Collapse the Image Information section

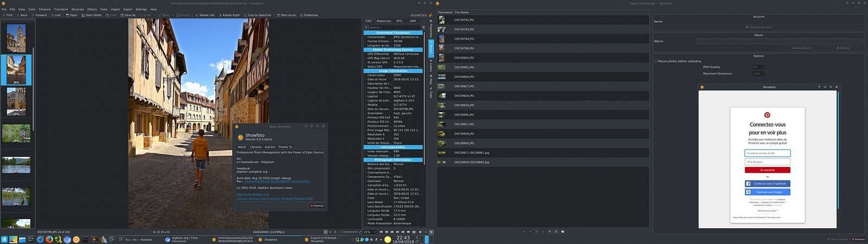pos(393,70)
